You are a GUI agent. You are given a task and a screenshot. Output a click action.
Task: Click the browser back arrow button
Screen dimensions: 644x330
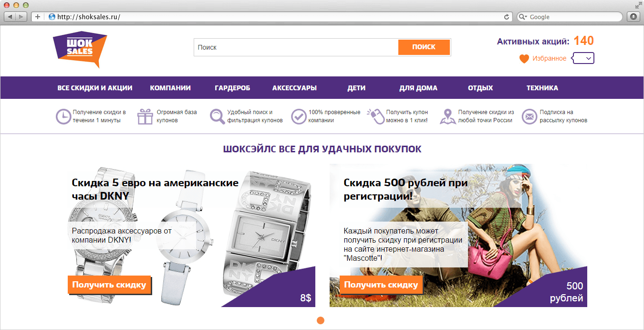pyautogui.click(x=10, y=17)
